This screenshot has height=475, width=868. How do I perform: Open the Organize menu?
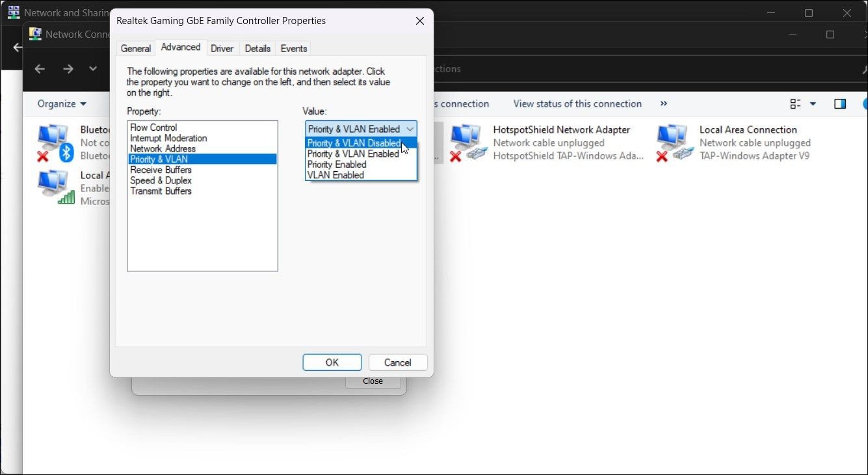(x=62, y=103)
